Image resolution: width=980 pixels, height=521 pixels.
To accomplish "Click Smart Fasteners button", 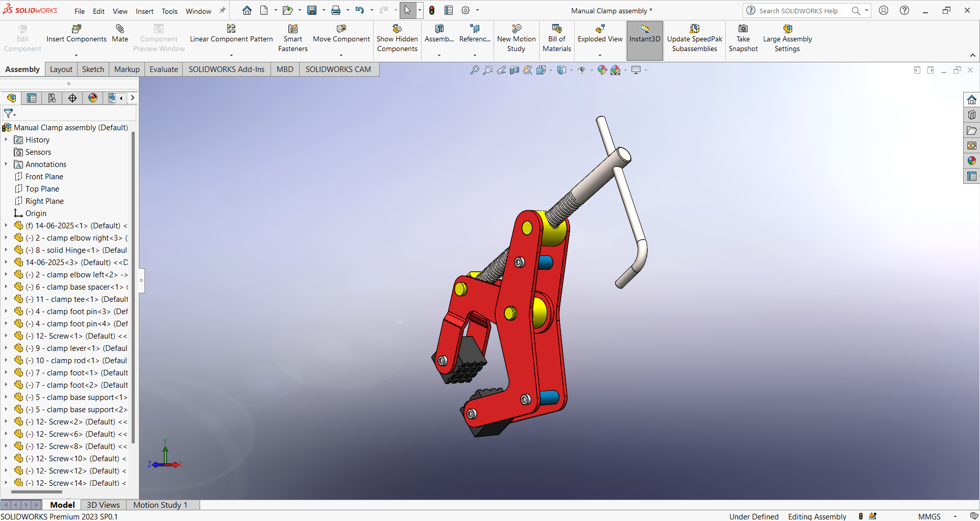I will 293,39.
